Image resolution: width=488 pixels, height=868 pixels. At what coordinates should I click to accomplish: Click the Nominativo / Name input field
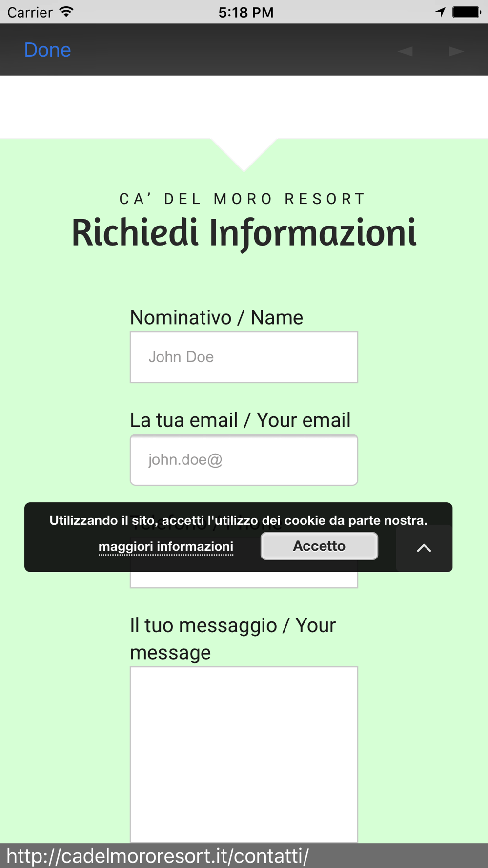click(x=244, y=357)
